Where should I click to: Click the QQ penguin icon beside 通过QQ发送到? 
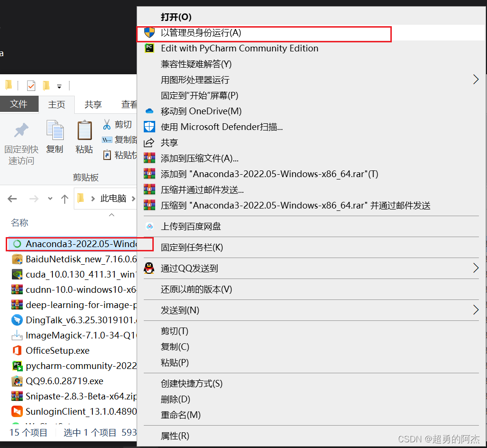point(149,268)
